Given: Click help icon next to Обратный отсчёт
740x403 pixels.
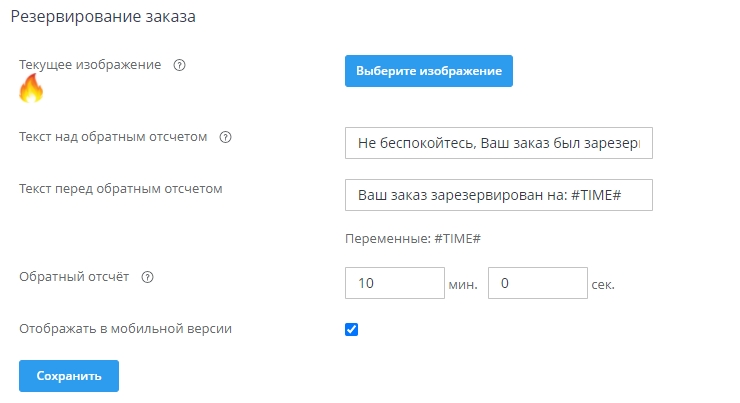Looking at the screenshot, I should [x=148, y=278].
